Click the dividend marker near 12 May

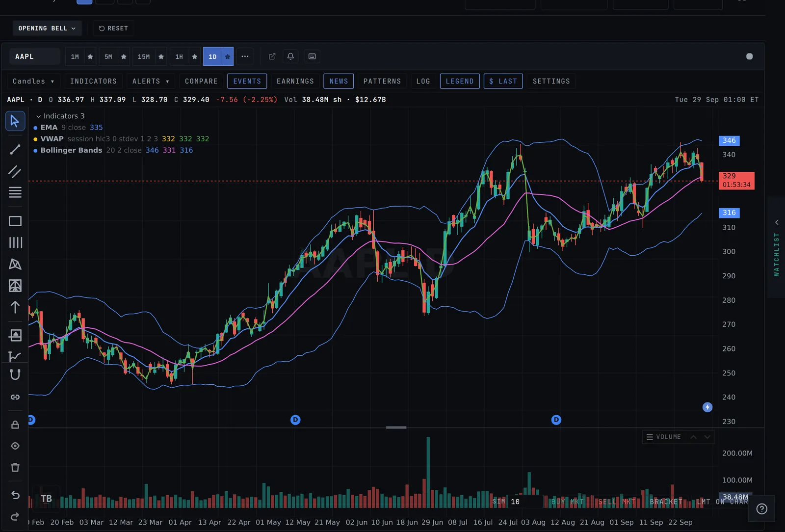(295, 420)
